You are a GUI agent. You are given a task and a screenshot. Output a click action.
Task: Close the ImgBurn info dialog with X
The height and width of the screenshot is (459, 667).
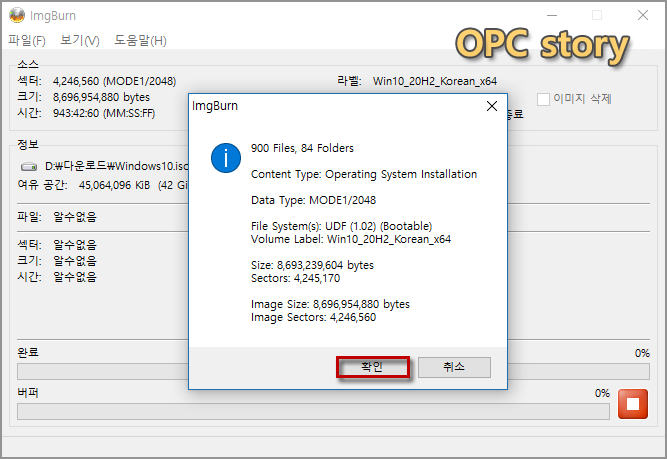[x=492, y=106]
